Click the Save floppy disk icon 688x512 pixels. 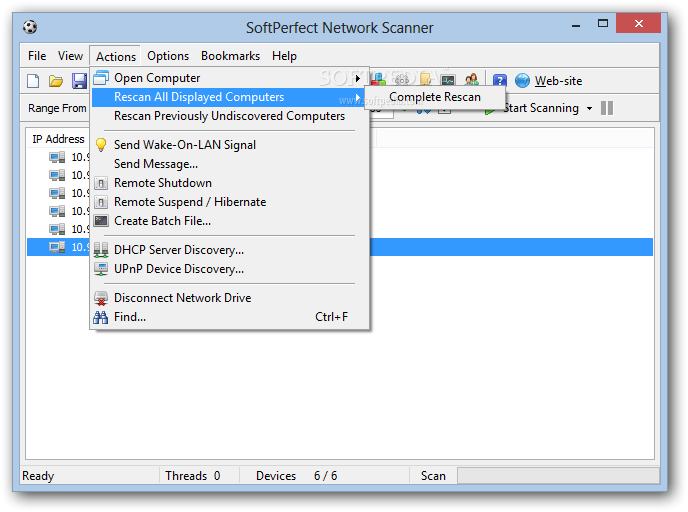79,81
